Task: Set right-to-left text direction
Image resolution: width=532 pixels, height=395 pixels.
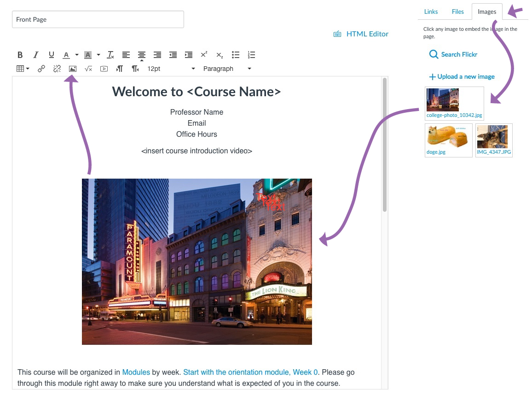Action: tap(135, 69)
